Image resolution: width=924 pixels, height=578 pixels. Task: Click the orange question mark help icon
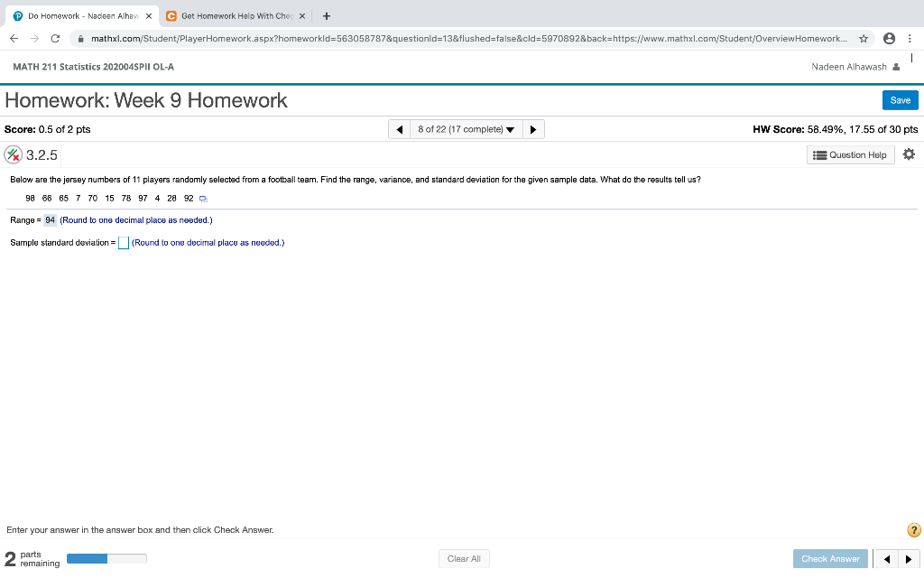click(x=911, y=529)
